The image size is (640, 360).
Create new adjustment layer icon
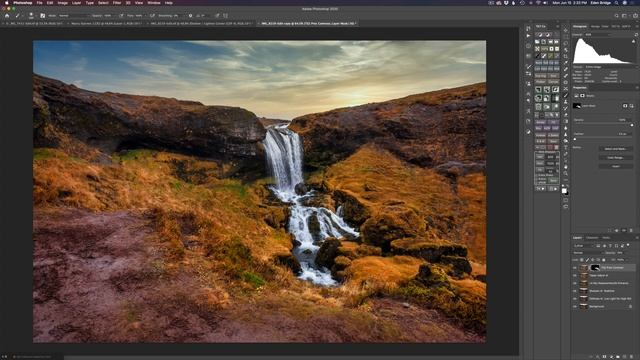(x=611, y=356)
